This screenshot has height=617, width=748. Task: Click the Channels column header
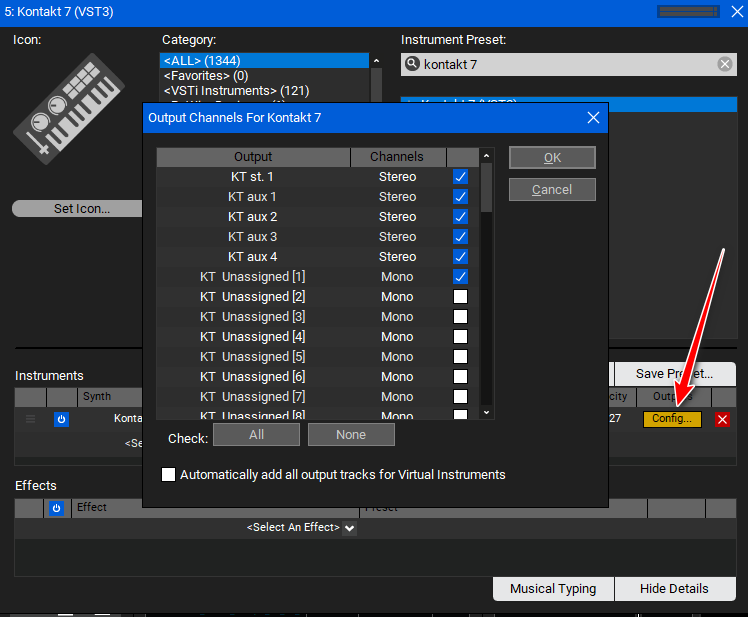coord(397,157)
